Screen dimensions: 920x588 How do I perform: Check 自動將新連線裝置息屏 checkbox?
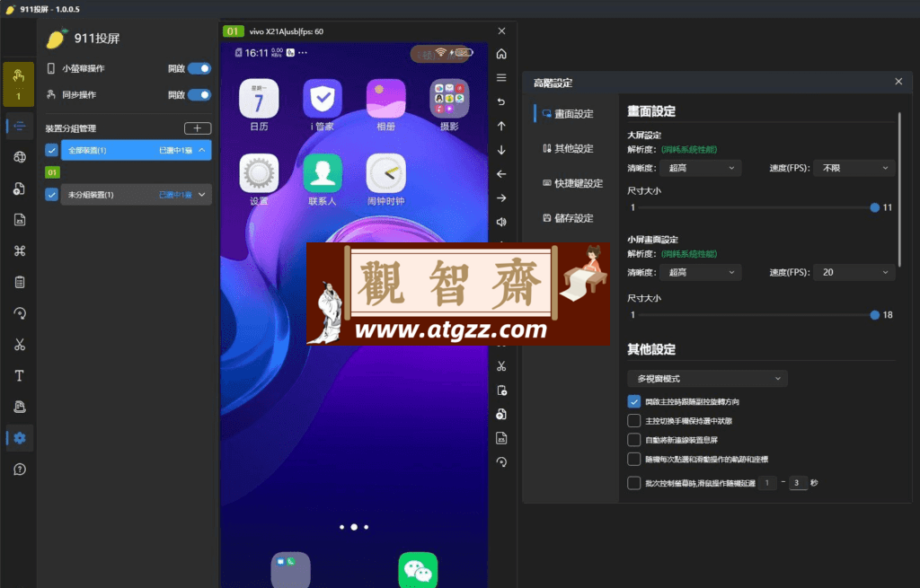(x=633, y=440)
